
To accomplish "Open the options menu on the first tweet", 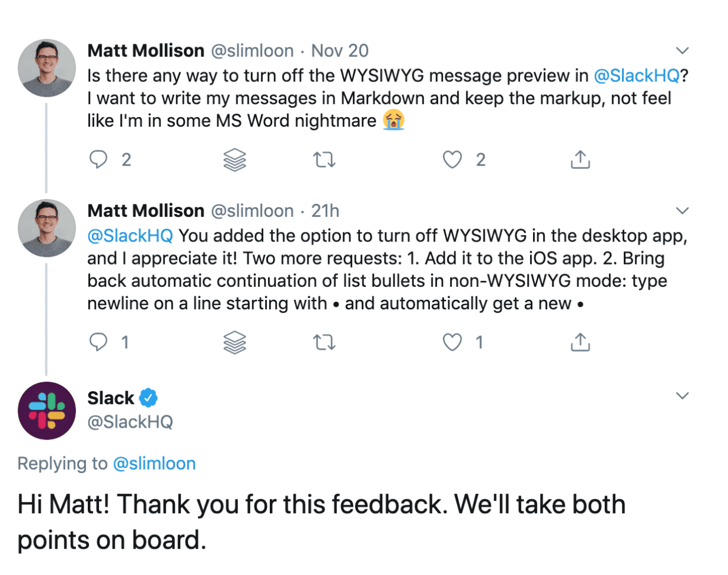I will [x=682, y=50].
